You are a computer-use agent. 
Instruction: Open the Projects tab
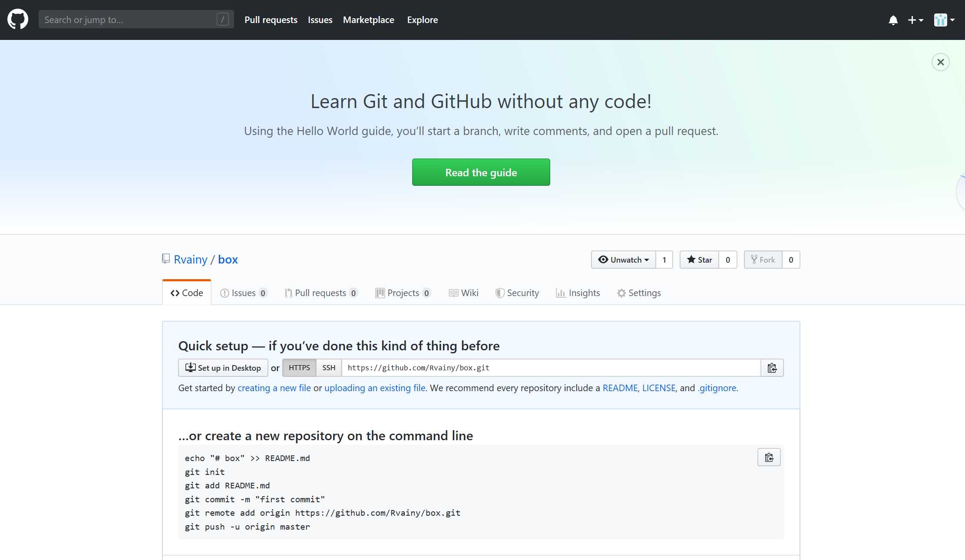point(403,293)
